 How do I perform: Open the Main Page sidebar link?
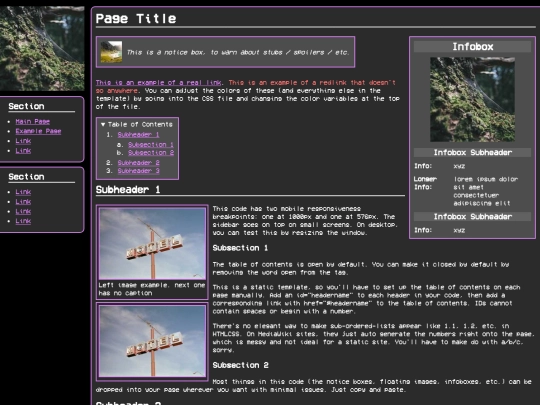click(x=33, y=122)
